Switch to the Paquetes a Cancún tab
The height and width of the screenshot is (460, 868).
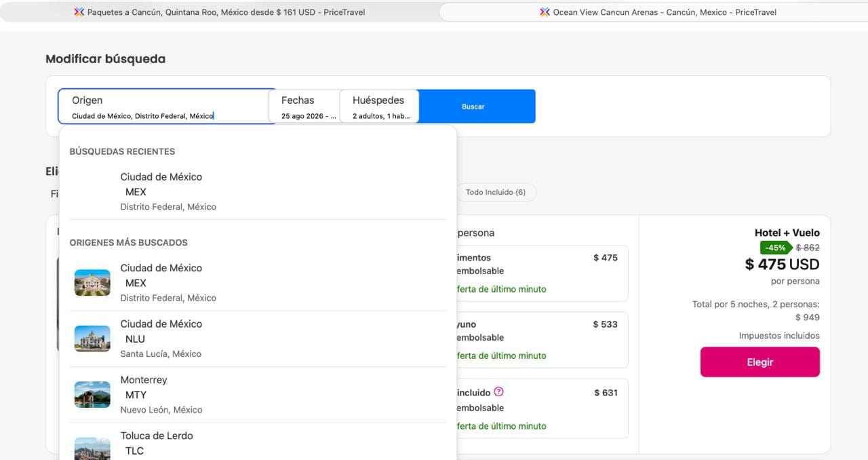pyautogui.click(x=218, y=12)
